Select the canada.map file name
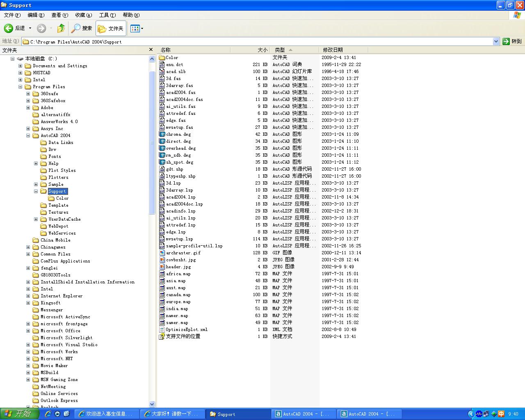This screenshot has width=525, height=420. click(x=178, y=294)
